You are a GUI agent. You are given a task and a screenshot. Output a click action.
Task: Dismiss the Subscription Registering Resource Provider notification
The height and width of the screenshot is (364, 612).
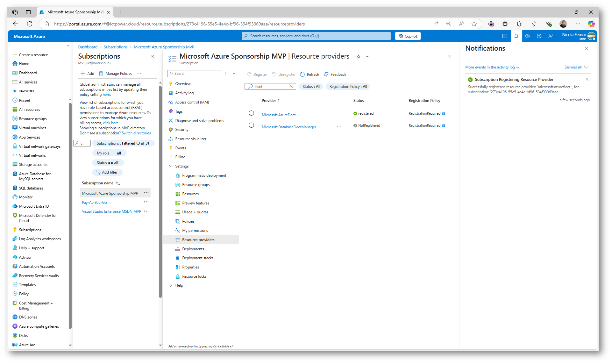point(587,79)
